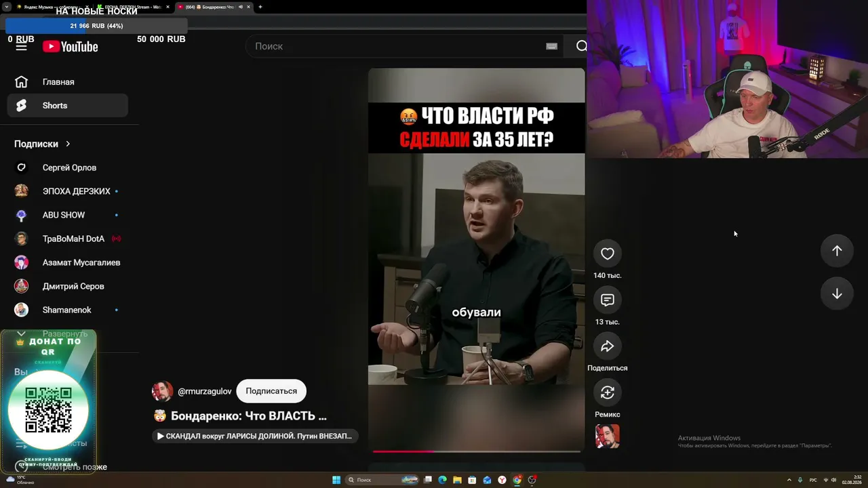Image resolution: width=868 pixels, height=488 pixels.
Task: Open the browser tab search dropdown
Action: [x=6, y=7]
